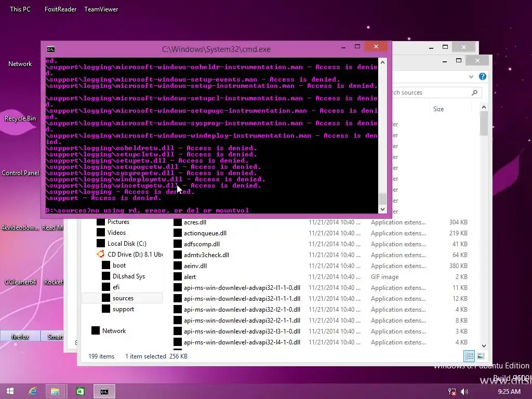Viewport: 532px width, 399px height.
Task: Select file aeinv.dll
Action: (x=195, y=266)
